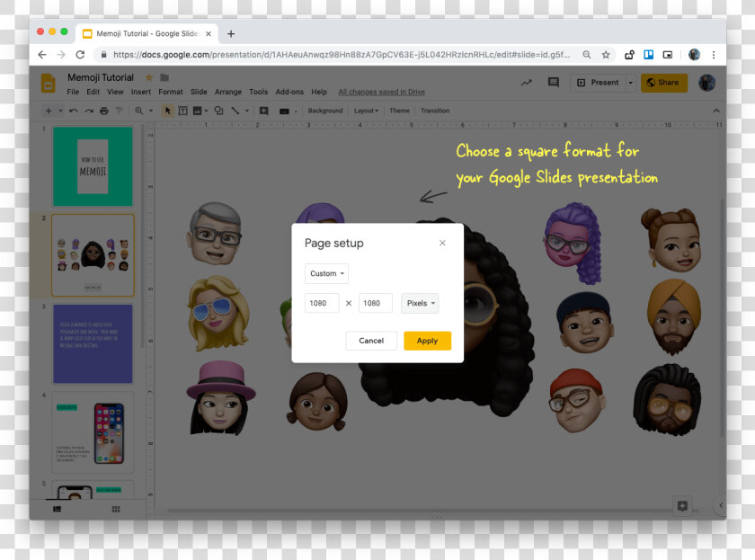This screenshot has width=755, height=560.
Task: Click the first 1080 width field
Action: 322,303
